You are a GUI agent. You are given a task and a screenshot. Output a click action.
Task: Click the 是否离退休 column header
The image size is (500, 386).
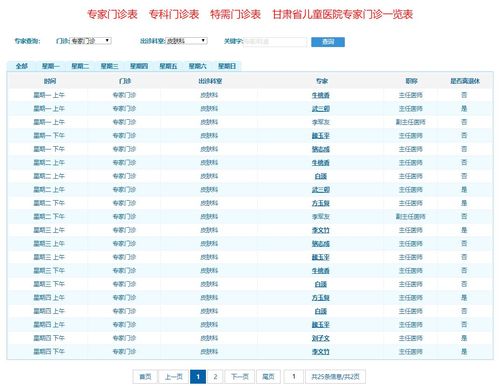[x=465, y=81]
